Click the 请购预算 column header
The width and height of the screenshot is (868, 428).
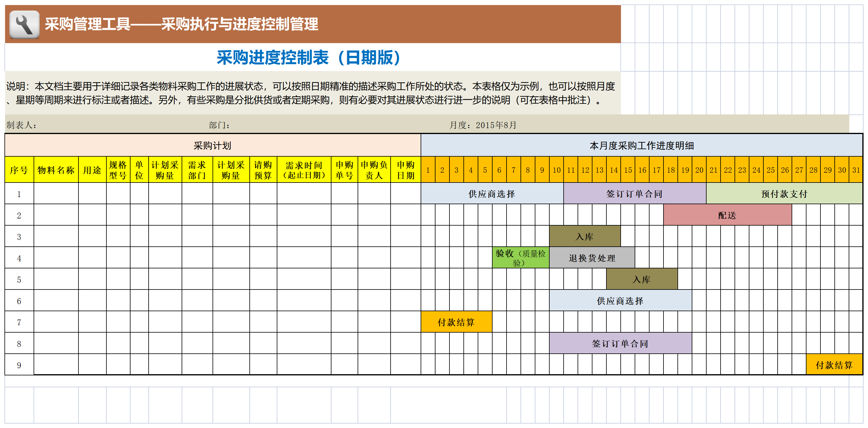[263, 170]
